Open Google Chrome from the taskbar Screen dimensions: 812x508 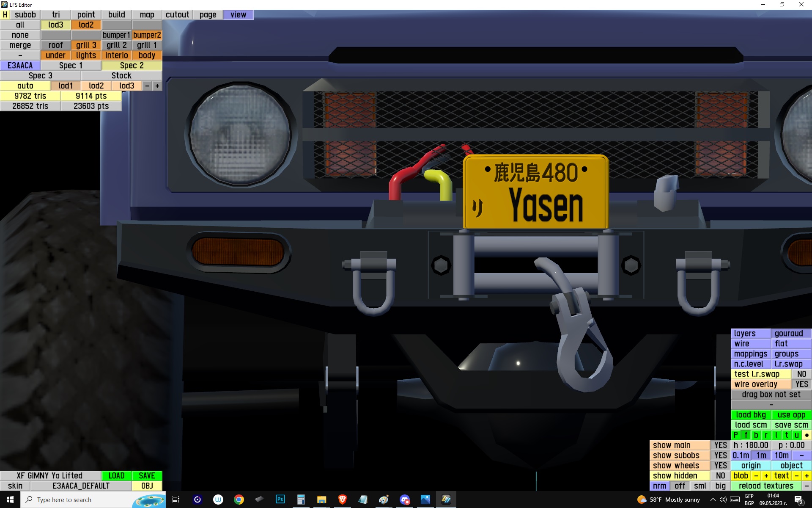239,500
